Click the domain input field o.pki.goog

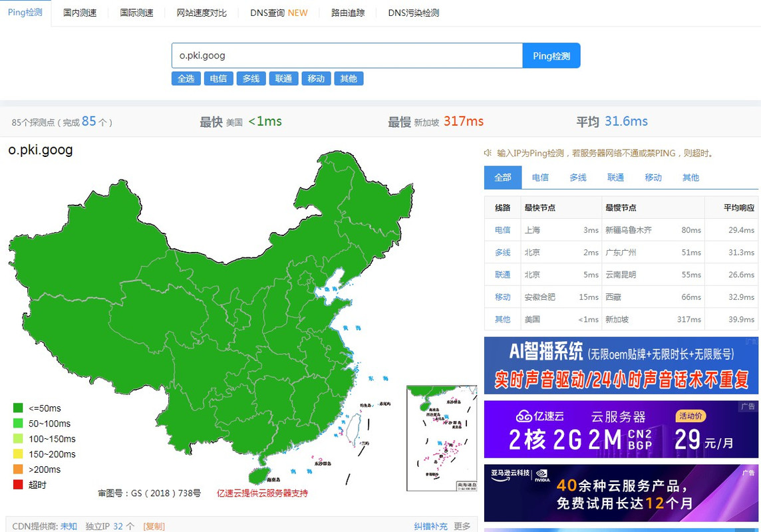tap(347, 56)
